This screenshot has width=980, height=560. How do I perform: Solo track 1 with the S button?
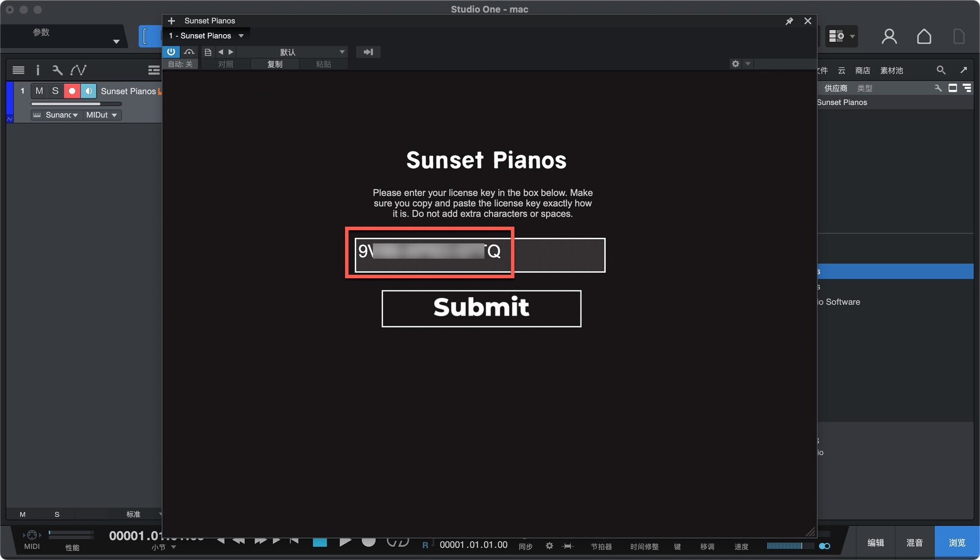pyautogui.click(x=55, y=91)
